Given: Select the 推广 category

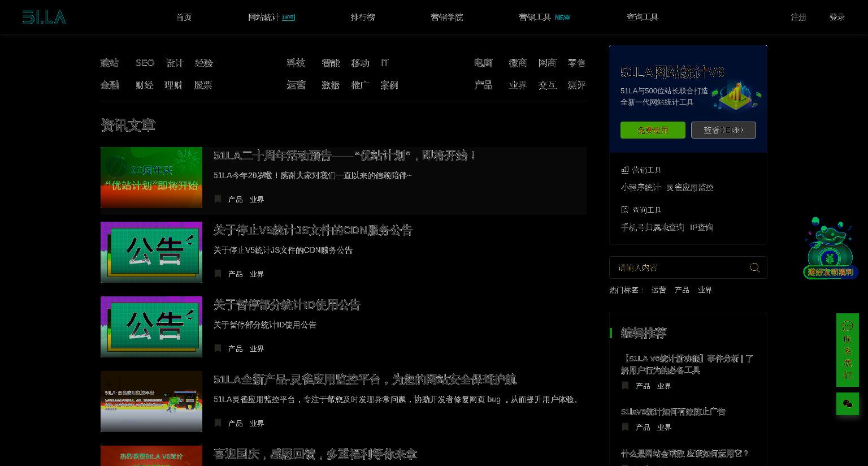Looking at the screenshot, I should click(x=360, y=85).
